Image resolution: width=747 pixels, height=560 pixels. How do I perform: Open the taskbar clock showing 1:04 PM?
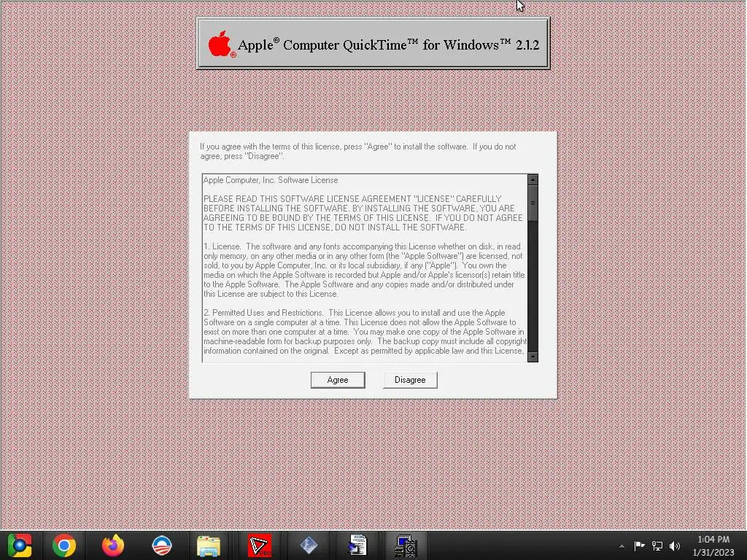[713, 545]
